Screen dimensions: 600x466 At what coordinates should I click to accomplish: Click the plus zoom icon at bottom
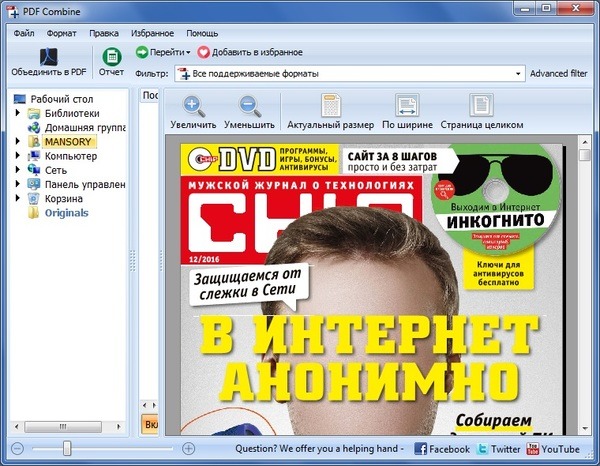188,448
